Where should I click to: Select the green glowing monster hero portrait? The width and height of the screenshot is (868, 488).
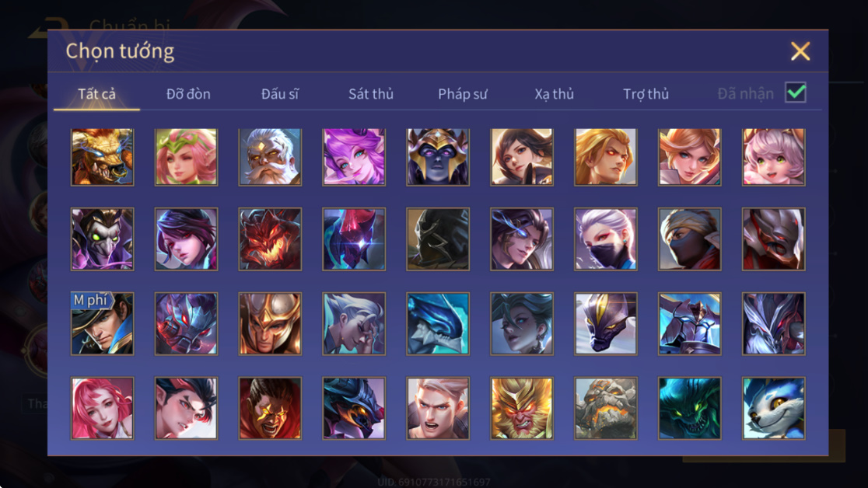coord(689,408)
